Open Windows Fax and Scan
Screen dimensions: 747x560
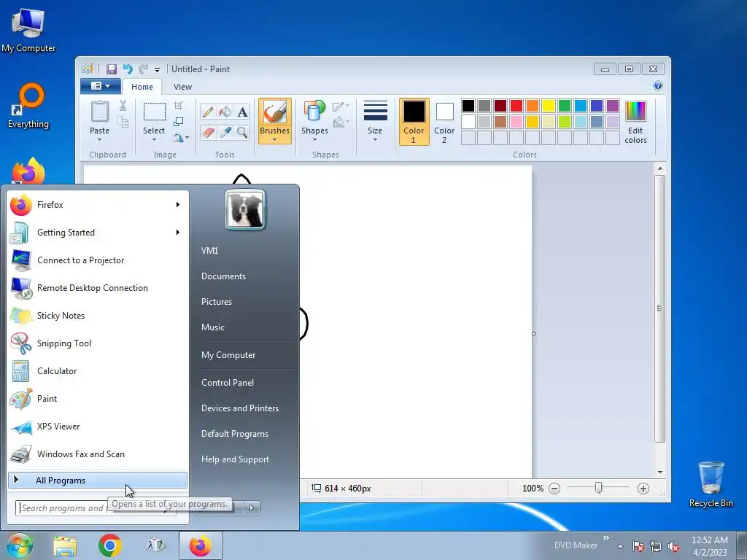click(98, 454)
